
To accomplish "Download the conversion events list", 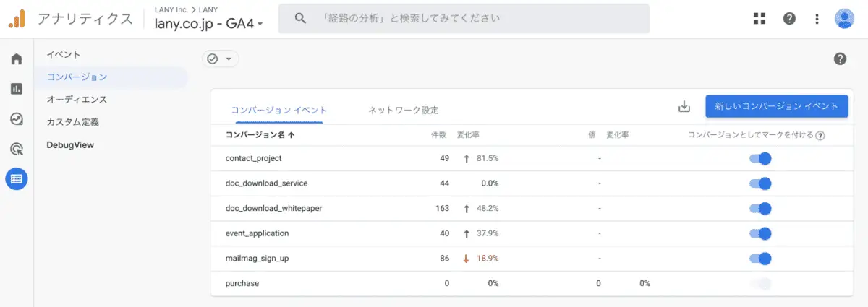I will pos(684,107).
